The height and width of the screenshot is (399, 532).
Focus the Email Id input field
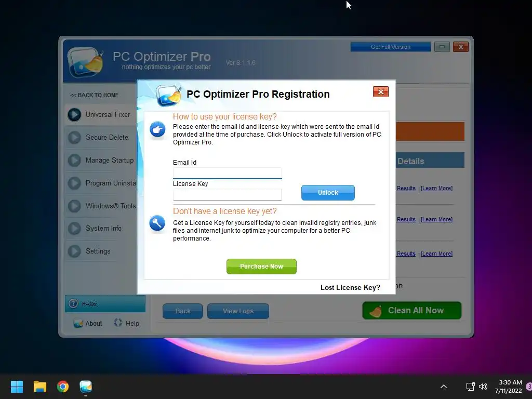(228, 173)
